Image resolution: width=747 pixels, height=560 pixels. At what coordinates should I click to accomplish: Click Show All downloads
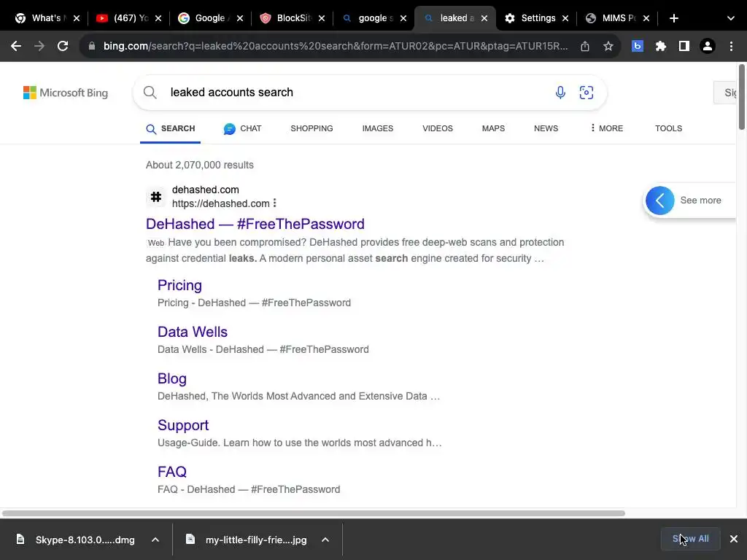pyautogui.click(x=690, y=539)
